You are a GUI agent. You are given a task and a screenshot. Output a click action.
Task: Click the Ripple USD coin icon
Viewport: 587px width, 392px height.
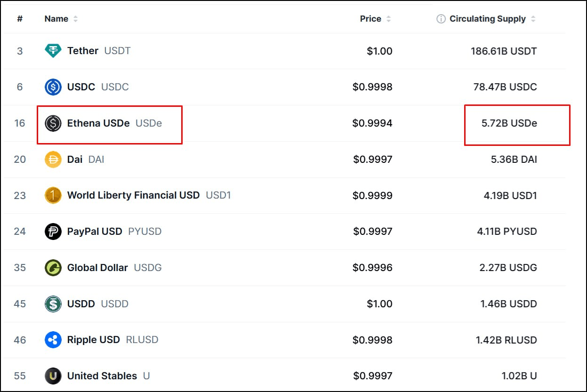point(53,340)
